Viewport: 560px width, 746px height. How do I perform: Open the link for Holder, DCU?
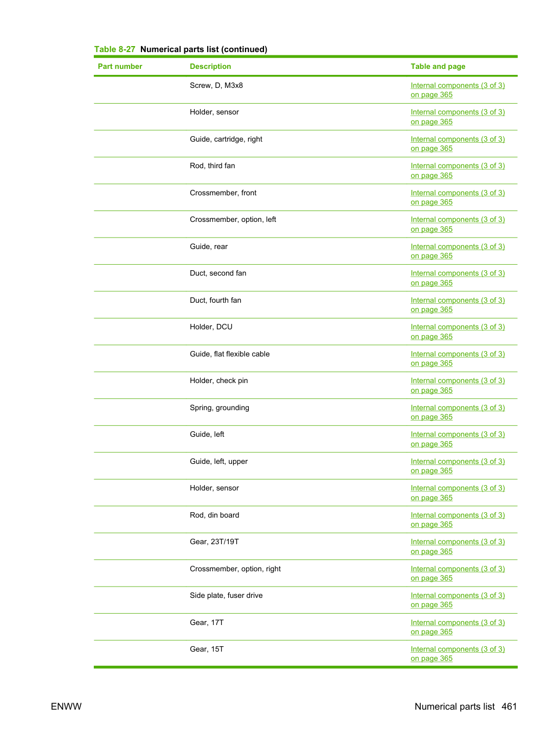458,331
